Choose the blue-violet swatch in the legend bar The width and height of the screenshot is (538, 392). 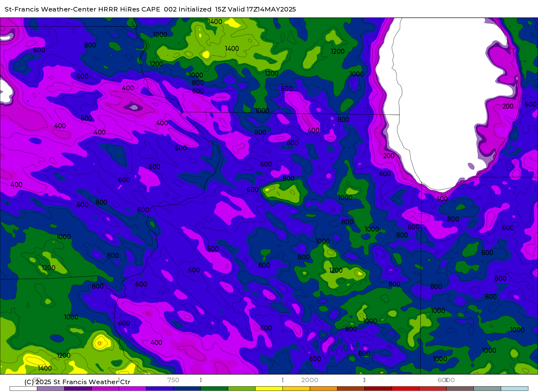(160, 389)
